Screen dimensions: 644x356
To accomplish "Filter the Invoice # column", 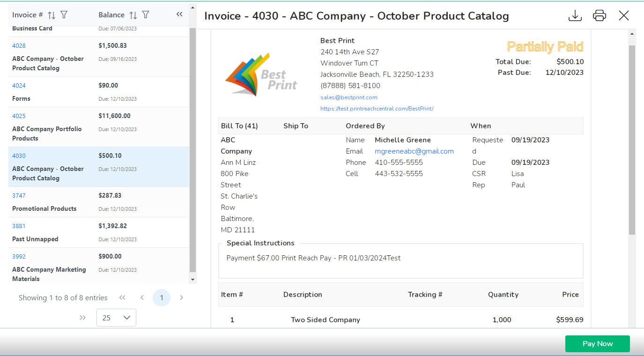I will click(64, 15).
